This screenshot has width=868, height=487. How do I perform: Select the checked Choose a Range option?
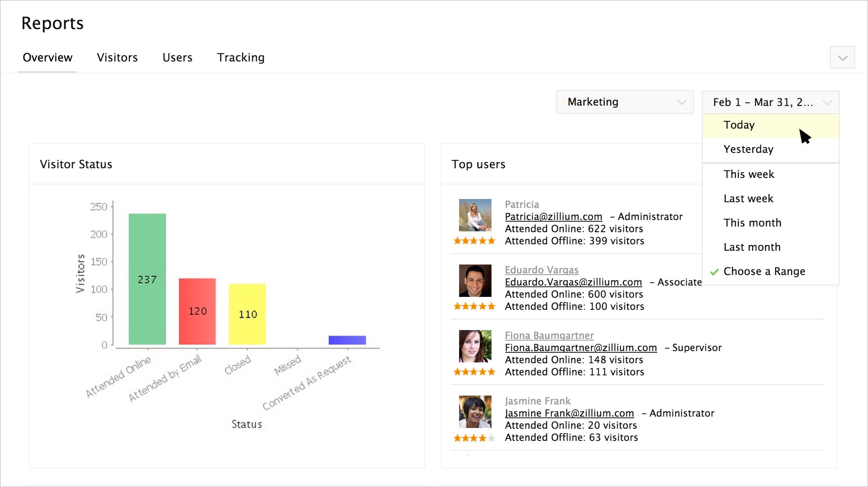click(764, 271)
